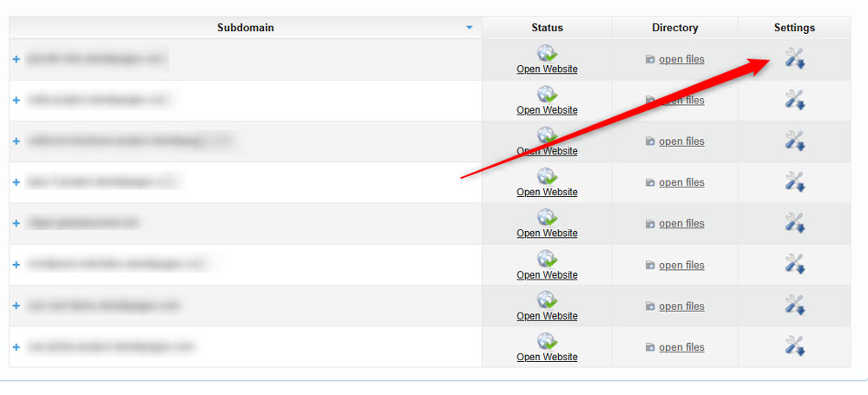Open settings icon in the last row
The width and height of the screenshot is (868, 395).
(794, 346)
